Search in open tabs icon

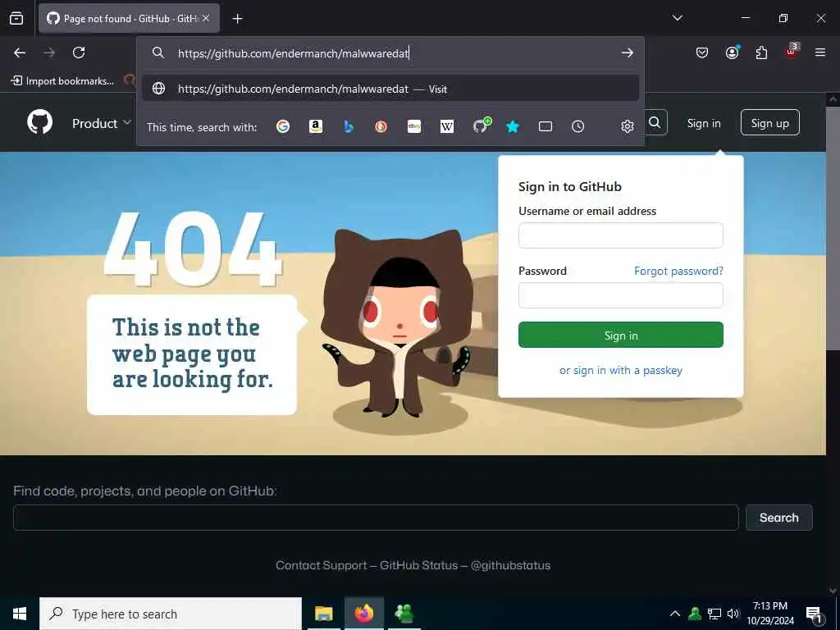(546, 126)
